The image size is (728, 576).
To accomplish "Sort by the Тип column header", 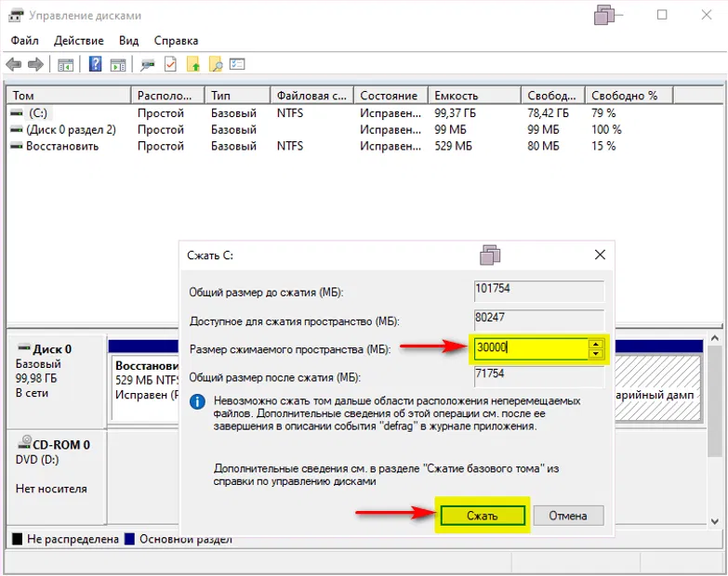I will pos(238,96).
